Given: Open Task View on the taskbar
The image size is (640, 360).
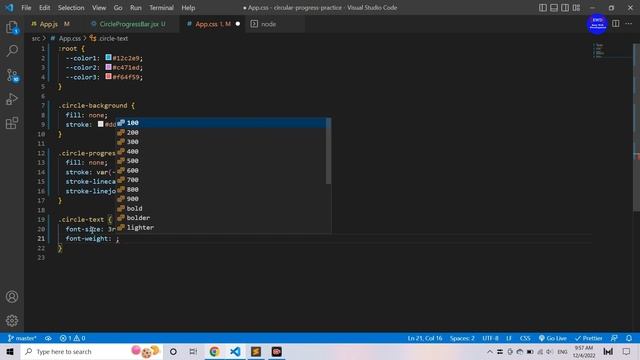Looking at the screenshot, I should click(193, 351).
